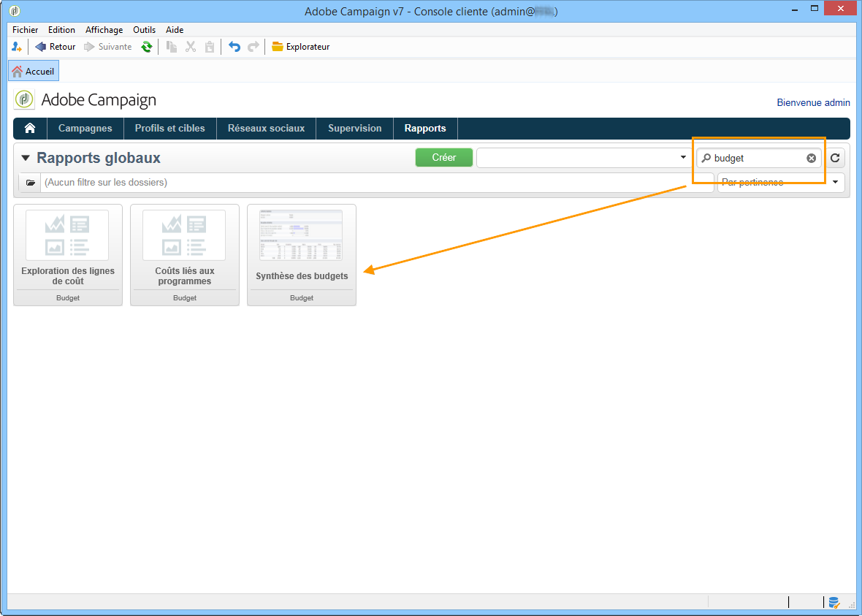Switch to the Campagnes tab
Image resolution: width=862 pixels, height=616 pixels.
[x=85, y=128]
